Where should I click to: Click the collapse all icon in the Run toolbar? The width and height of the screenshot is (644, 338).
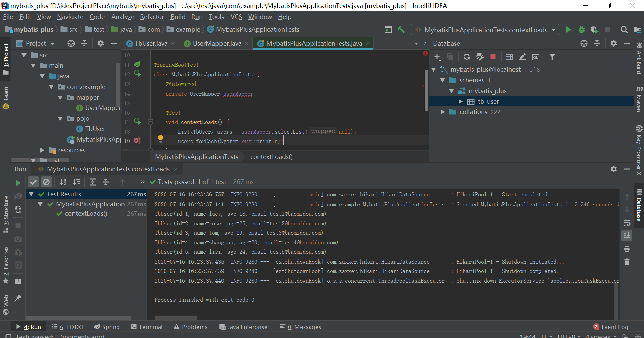click(106, 182)
